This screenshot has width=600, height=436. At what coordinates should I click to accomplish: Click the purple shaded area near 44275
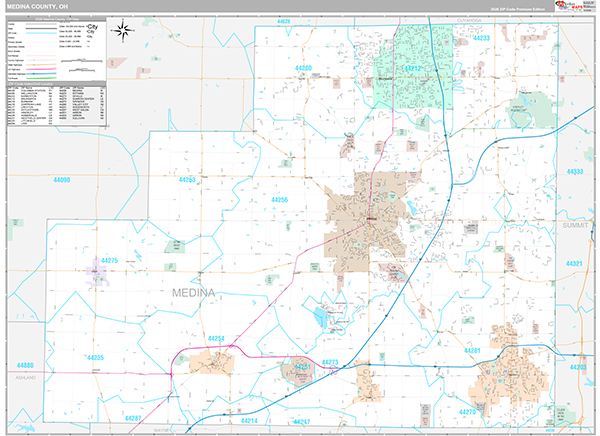click(98, 272)
